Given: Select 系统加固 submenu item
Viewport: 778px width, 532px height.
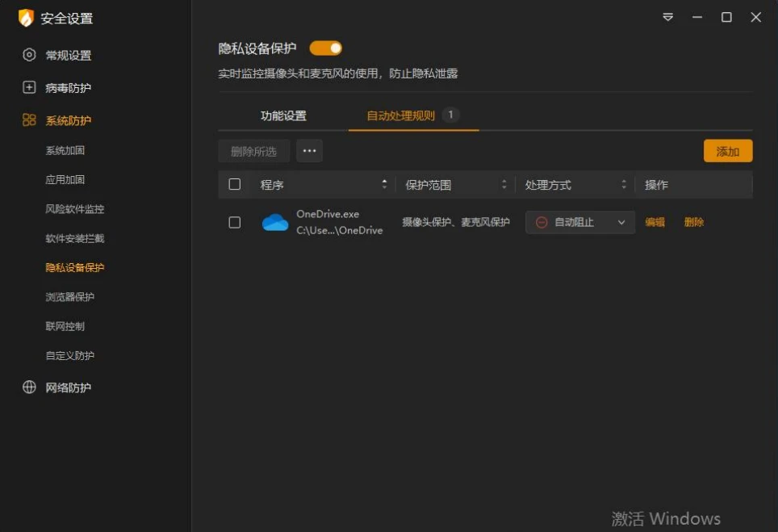Looking at the screenshot, I should 65,150.
